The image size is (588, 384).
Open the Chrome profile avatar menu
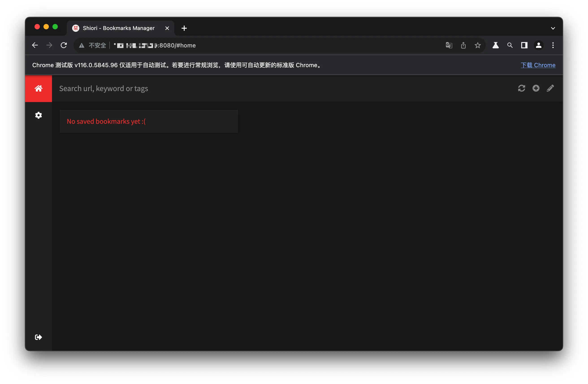pyautogui.click(x=538, y=45)
